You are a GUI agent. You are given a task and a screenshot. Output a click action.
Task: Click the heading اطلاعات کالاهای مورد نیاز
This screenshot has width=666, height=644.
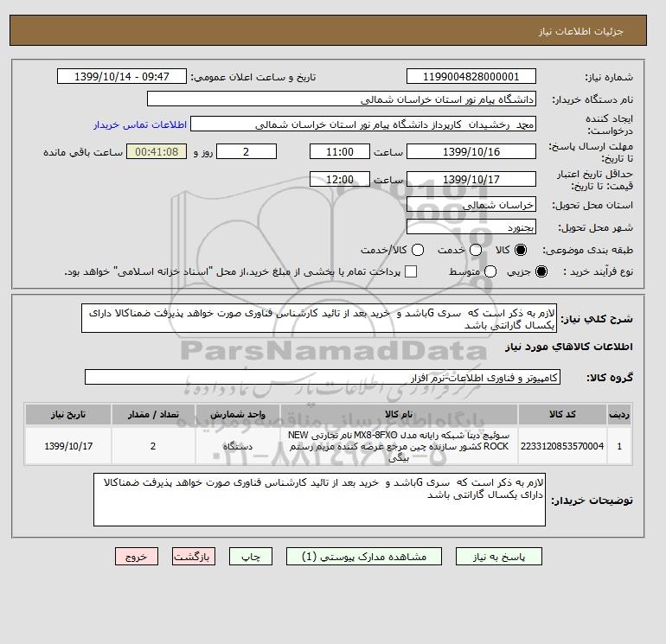(x=569, y=347)
